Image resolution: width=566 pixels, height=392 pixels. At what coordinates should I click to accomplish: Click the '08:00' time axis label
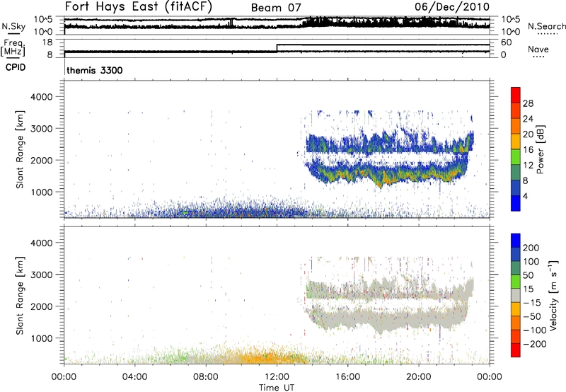click(x=206, y=377)
